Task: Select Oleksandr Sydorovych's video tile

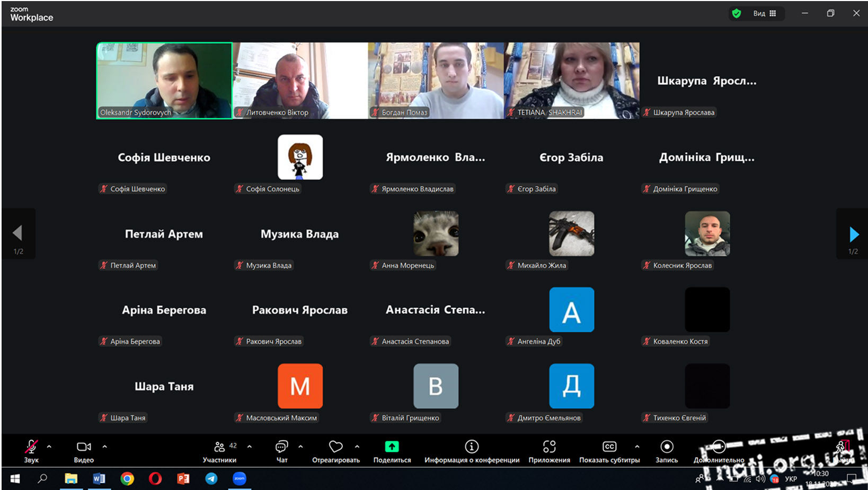Action: (164, 81)
